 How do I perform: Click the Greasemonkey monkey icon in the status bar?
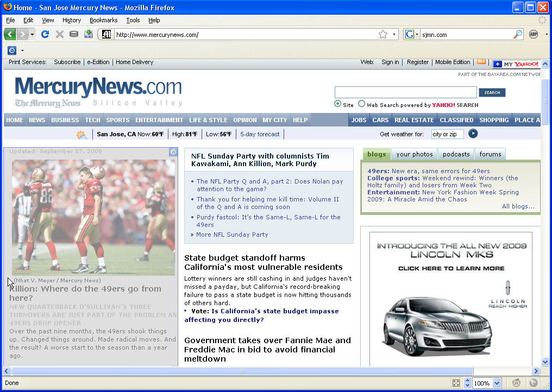point(517,383)
